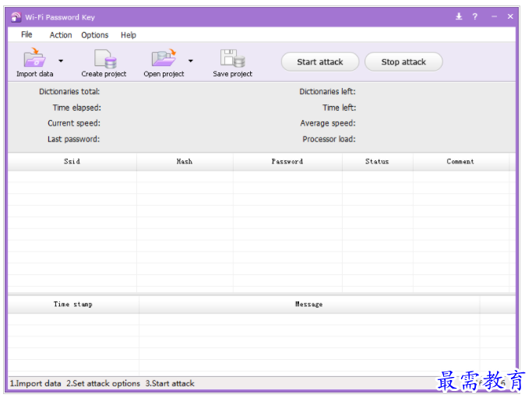Expand the Import data dropdown arrow
Screen dimensions: 532x405
click(x=61, y=61)
